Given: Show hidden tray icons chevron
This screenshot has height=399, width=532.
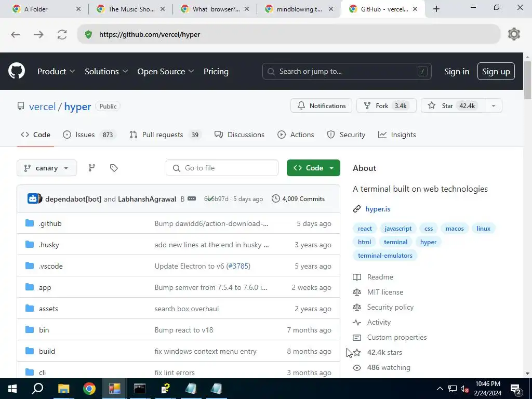Looking at the screenshot, I should coord(440,389).
